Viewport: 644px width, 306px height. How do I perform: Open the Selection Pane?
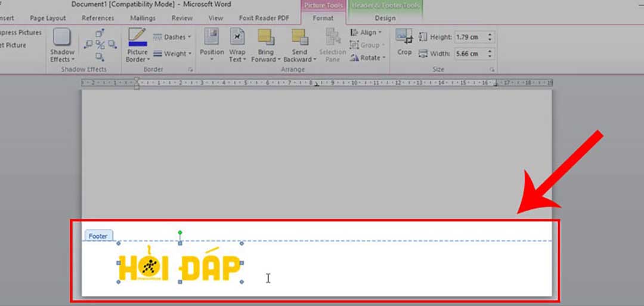coord(332,45)
